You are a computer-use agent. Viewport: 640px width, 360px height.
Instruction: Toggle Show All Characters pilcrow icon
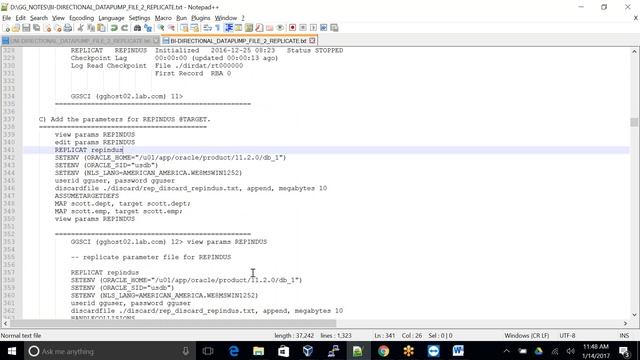(218, 28)
